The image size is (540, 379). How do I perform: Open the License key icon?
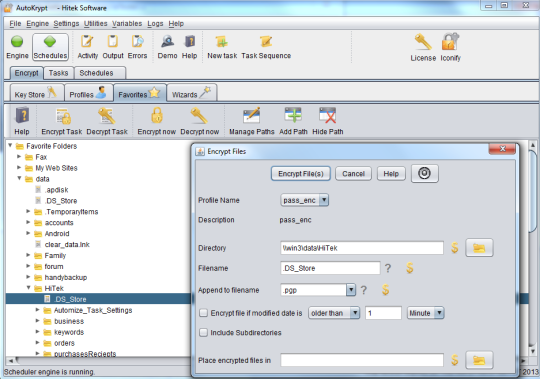click(x=423, y=42)
